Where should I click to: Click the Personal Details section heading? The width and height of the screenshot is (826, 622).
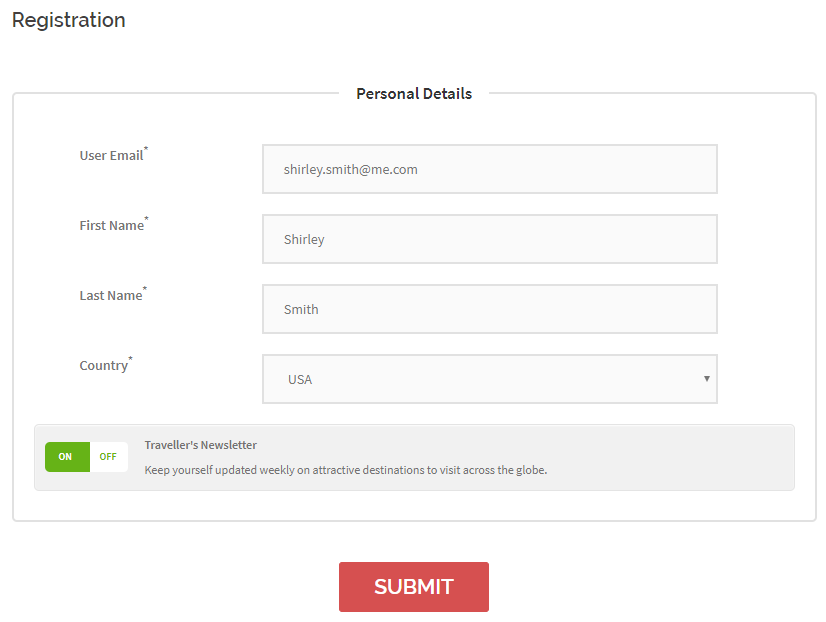414,94
